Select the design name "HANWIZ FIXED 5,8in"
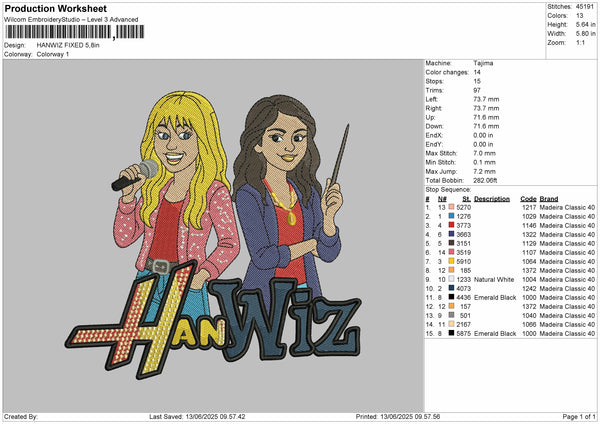The image size is (600, 424). 68,45
